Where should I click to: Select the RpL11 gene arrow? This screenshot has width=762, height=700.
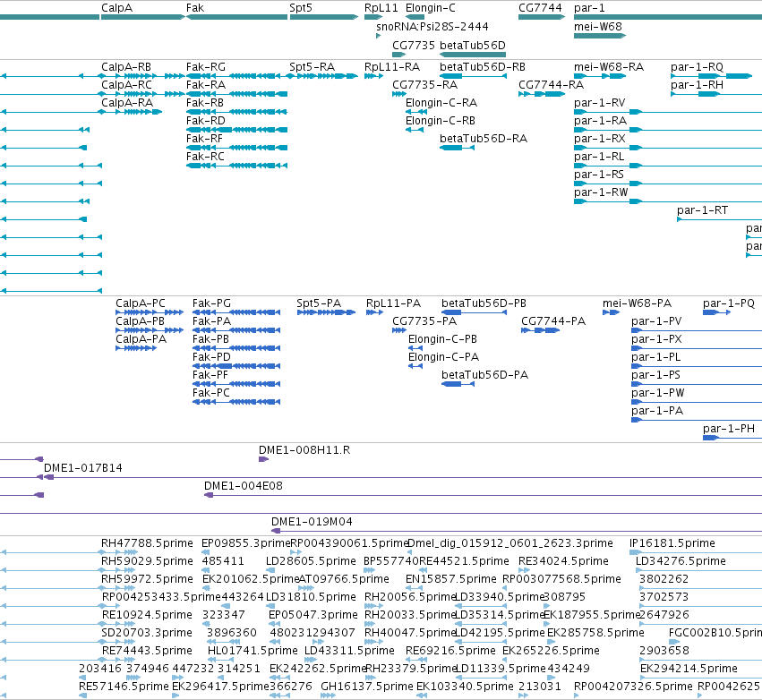click(373, 17)
